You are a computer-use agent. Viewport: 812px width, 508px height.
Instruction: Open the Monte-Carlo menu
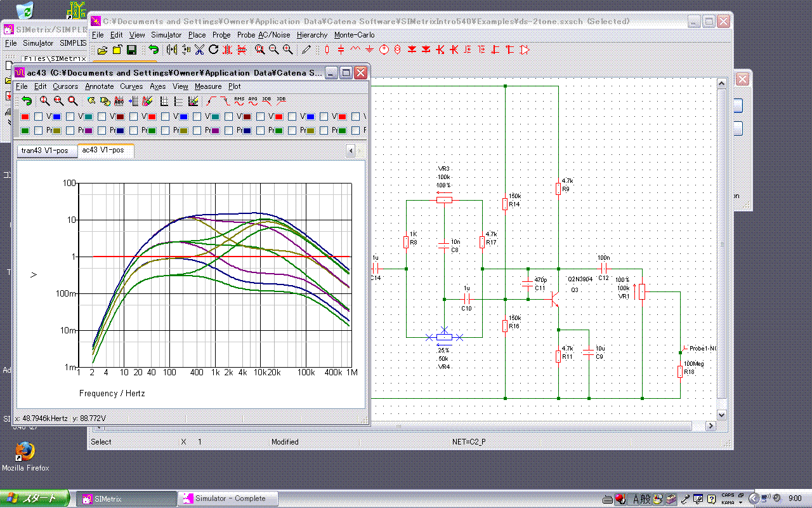click(354, 35)
